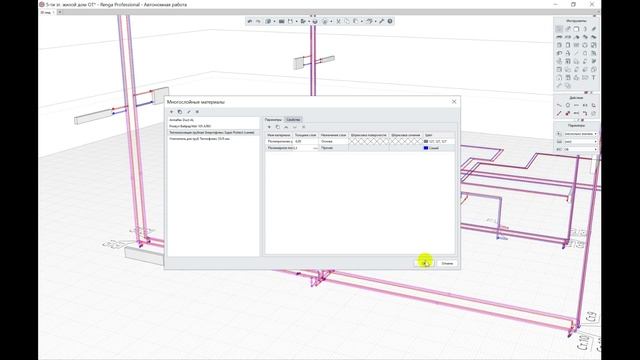Switch to the Параметры tab

(x=273, y=120)
